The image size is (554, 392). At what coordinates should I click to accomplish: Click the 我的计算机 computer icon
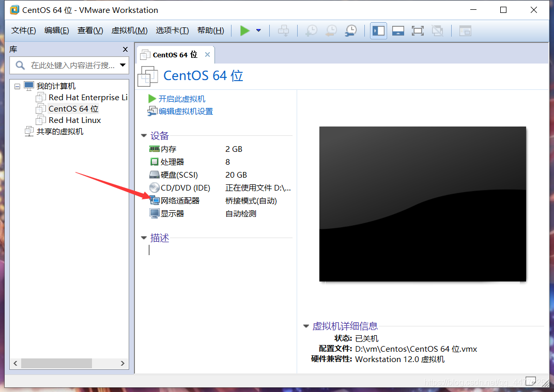coord(29,86)
